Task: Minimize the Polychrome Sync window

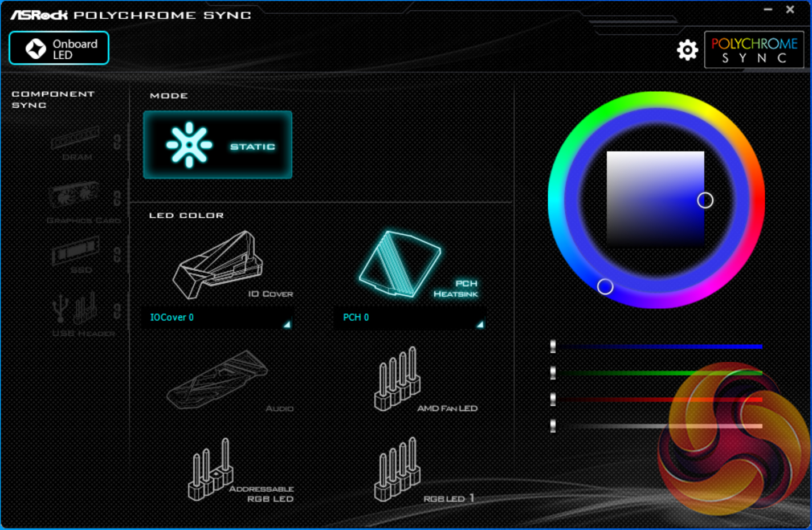Action: click(768, 10)
